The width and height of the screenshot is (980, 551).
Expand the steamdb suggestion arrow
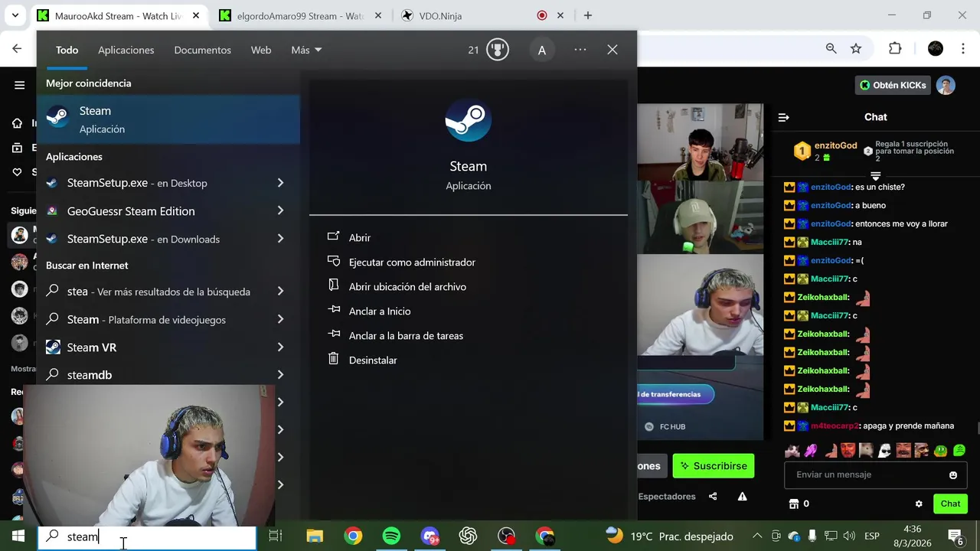(x=280, y=375)
